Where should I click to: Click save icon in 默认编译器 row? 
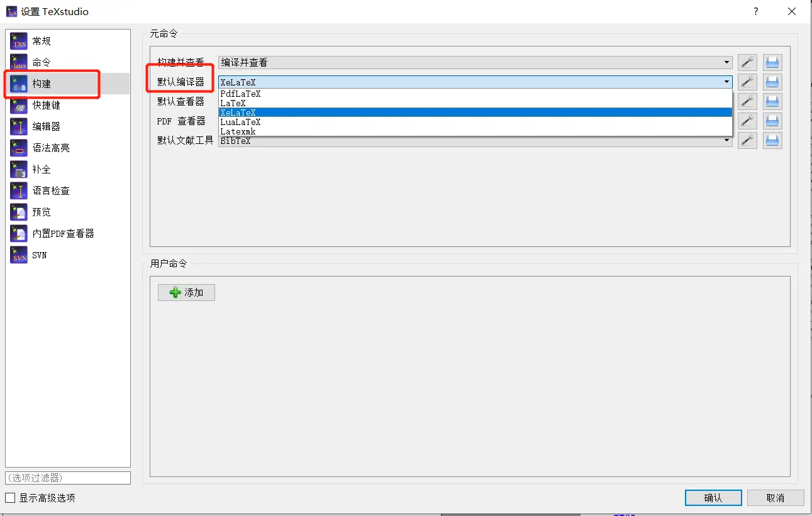click(x=772, y=82)
